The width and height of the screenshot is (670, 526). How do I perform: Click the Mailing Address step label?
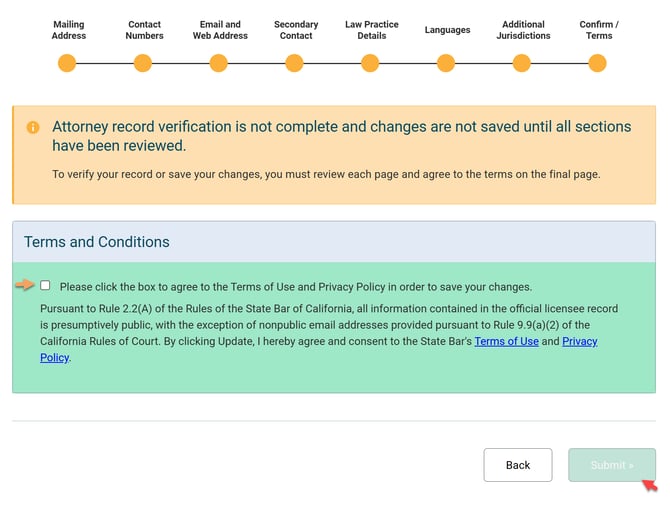point(69,30)
